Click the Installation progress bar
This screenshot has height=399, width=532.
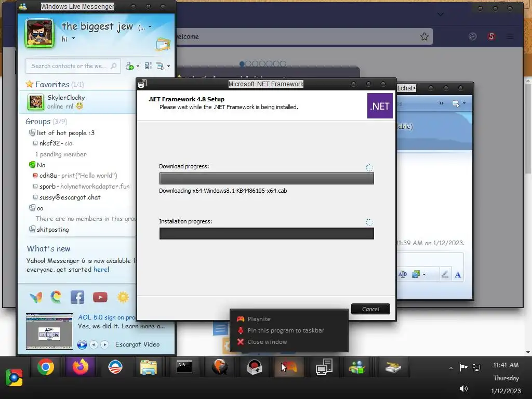[267, 233]
